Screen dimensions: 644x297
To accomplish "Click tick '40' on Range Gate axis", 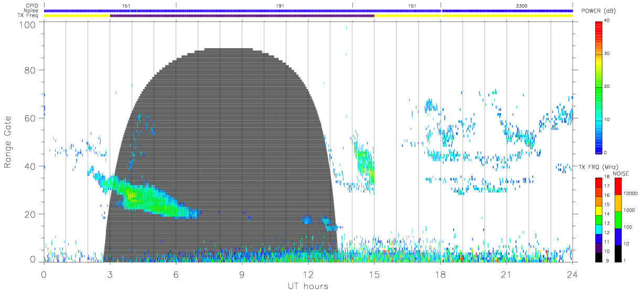I will point(30,167).
